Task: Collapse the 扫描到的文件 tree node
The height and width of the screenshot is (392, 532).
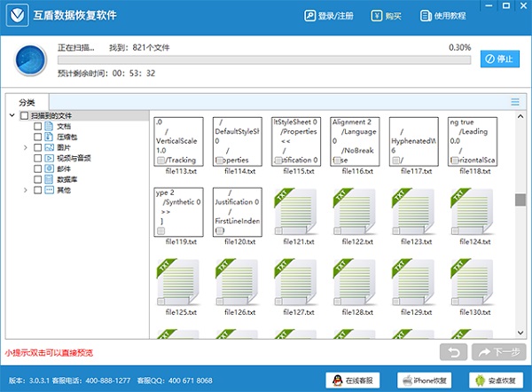Action: 12,115
